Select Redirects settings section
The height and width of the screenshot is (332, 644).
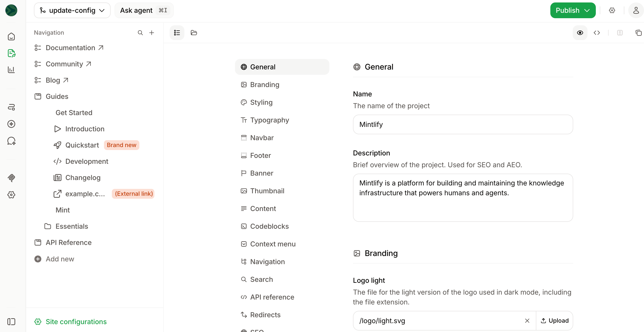point(282,315)
